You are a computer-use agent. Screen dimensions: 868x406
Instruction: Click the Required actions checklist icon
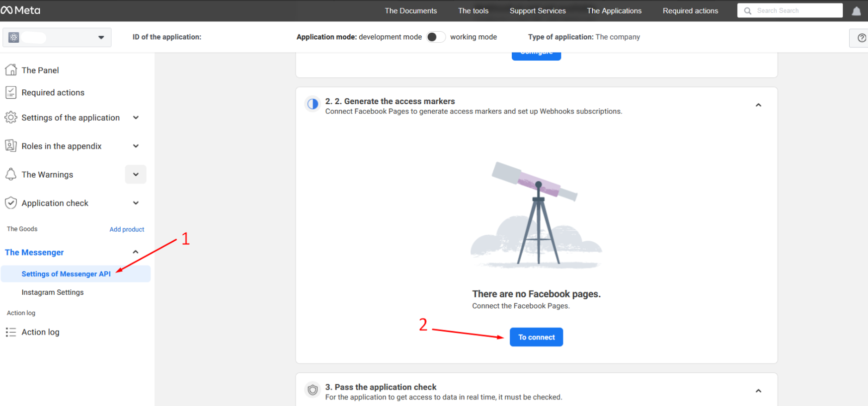[11, 92]
